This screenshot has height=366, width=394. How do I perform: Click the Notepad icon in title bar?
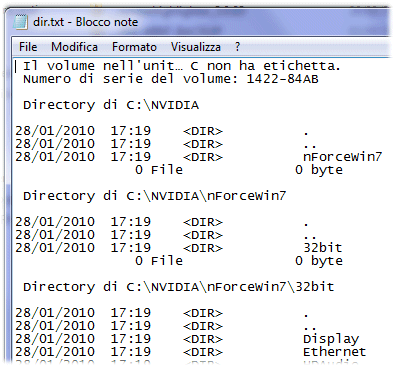pos(20,22)
